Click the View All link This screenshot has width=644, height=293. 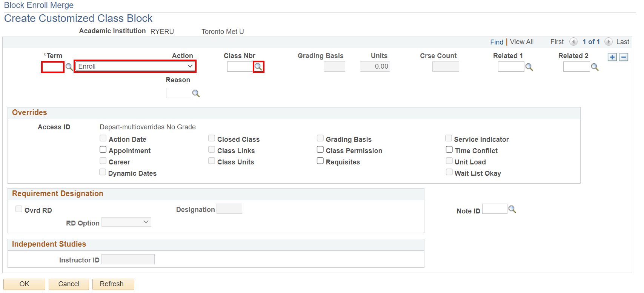521,42
